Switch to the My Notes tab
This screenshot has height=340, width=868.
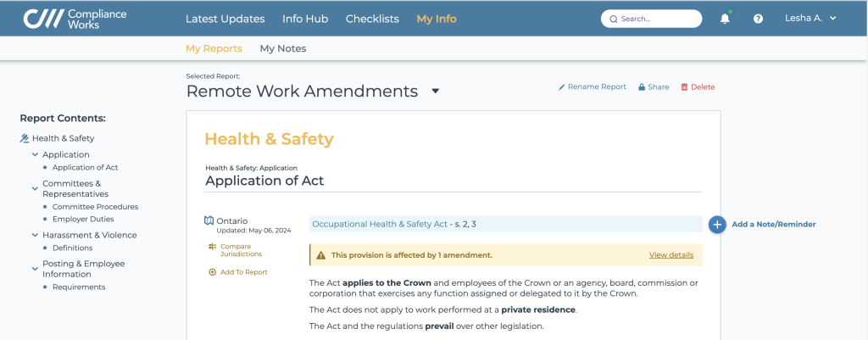[x=283, y=48]
